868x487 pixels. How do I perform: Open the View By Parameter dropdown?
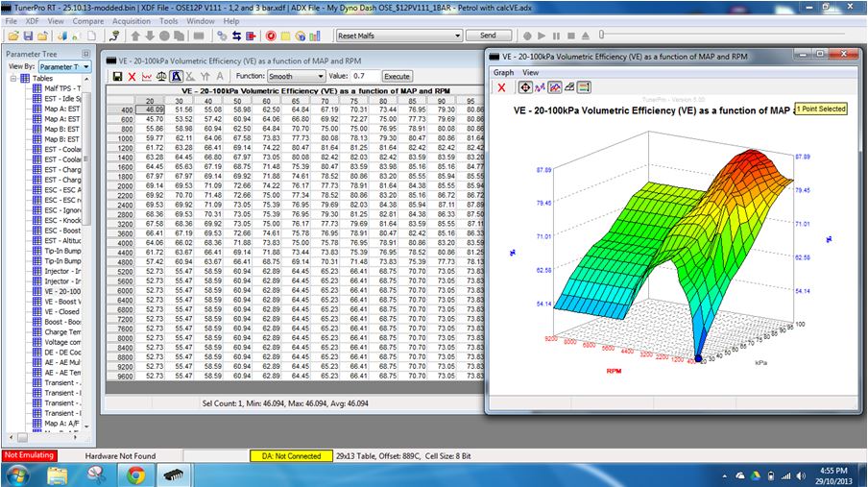pyautogui.click(x=86, y=67)
